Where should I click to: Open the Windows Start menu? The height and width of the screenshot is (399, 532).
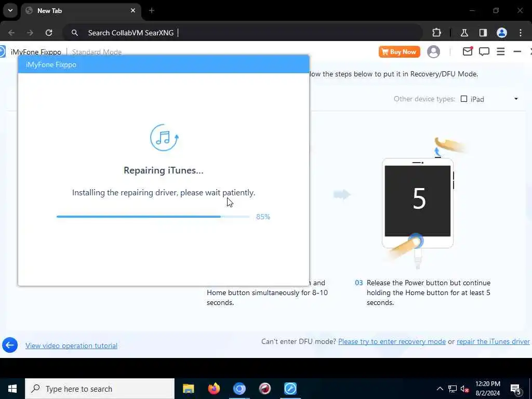[12, 389]
